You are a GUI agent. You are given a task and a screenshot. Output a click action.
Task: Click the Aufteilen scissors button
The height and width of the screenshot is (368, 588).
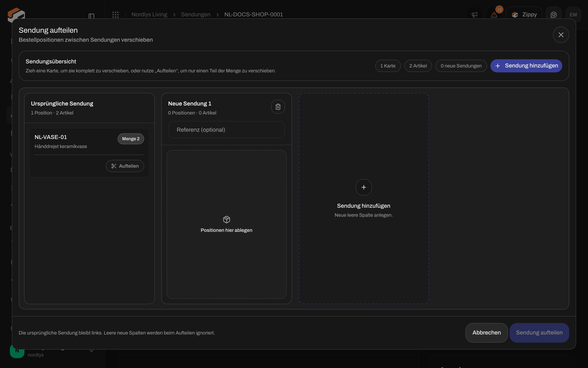tap(125, 166)
